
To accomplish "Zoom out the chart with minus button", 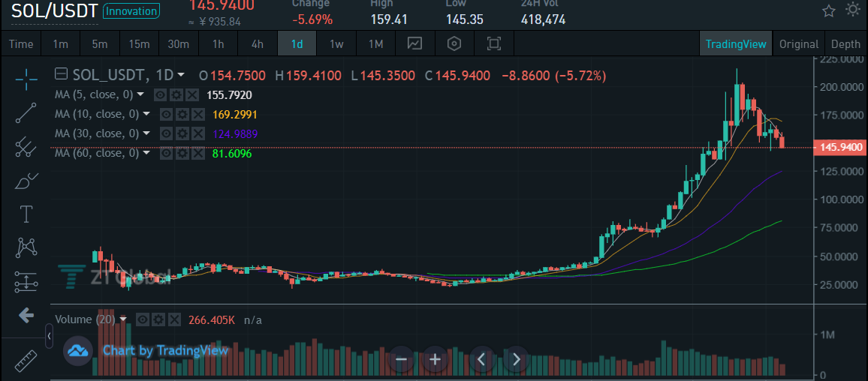I will [x=402, y=359].
